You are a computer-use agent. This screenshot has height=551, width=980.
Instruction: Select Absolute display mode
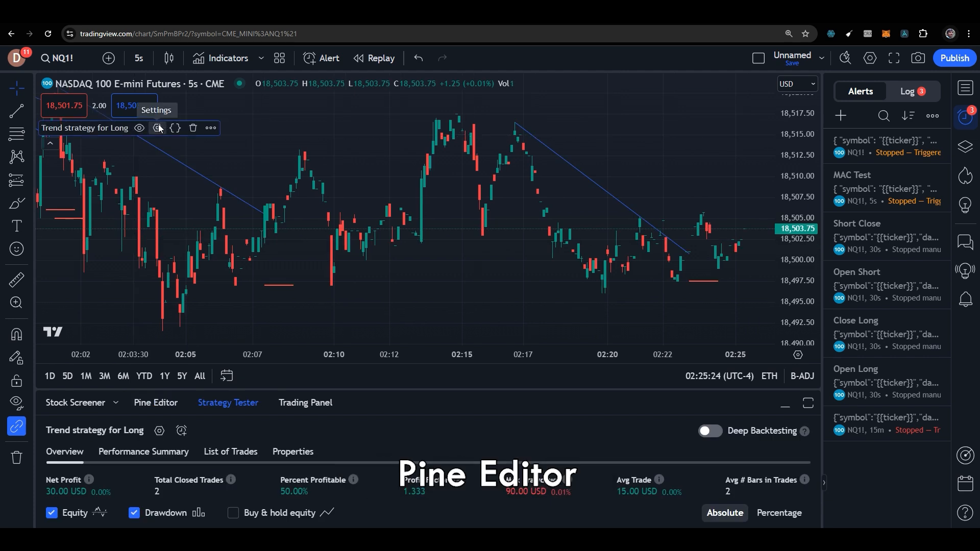click(725, 513)
